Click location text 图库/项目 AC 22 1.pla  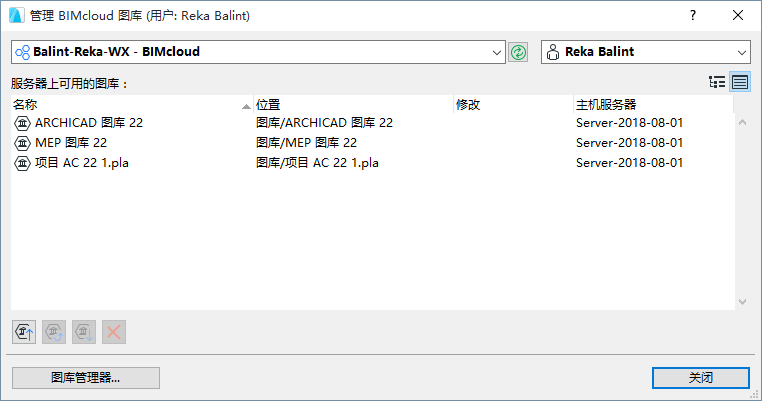(317, 162)
